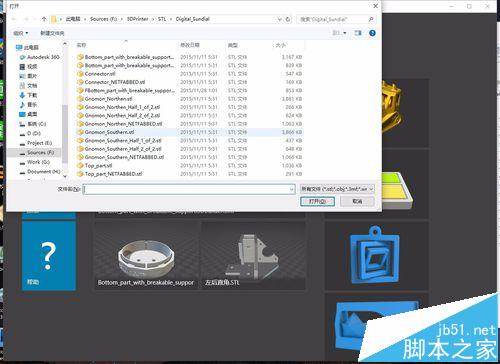Select the Document (H:) drive
The image size is (500, 364).
pyautogui.click(x=40, y=171)
